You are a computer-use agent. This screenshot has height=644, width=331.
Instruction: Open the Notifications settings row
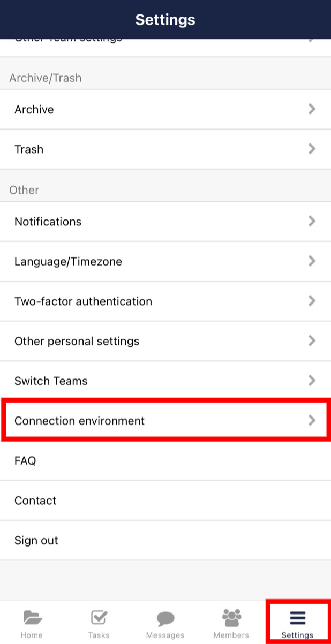coord(165,221)
